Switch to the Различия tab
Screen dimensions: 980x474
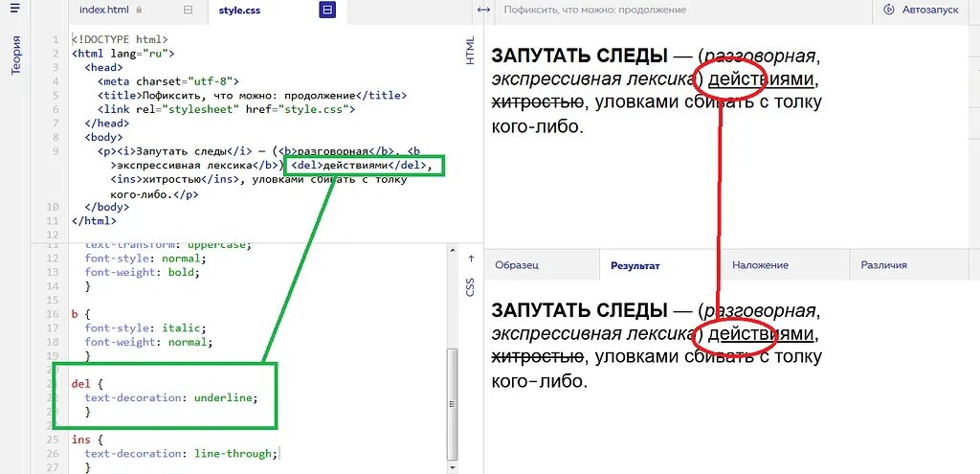883,265
